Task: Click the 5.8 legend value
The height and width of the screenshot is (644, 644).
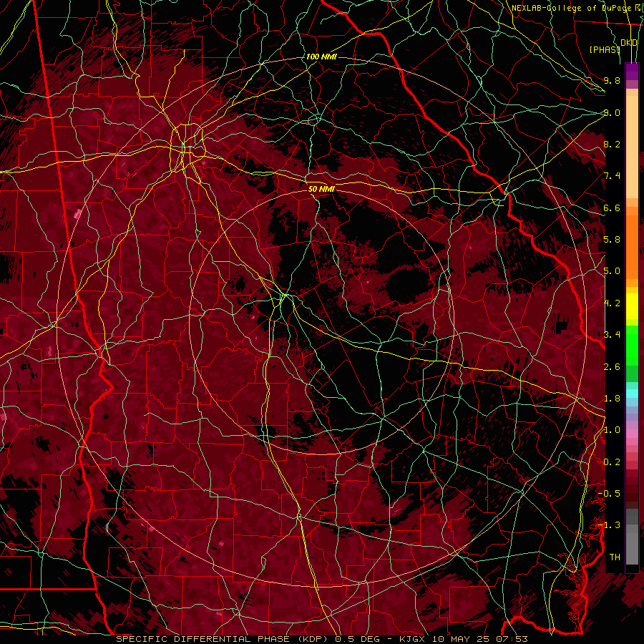Action: click(x=612, y=240)
